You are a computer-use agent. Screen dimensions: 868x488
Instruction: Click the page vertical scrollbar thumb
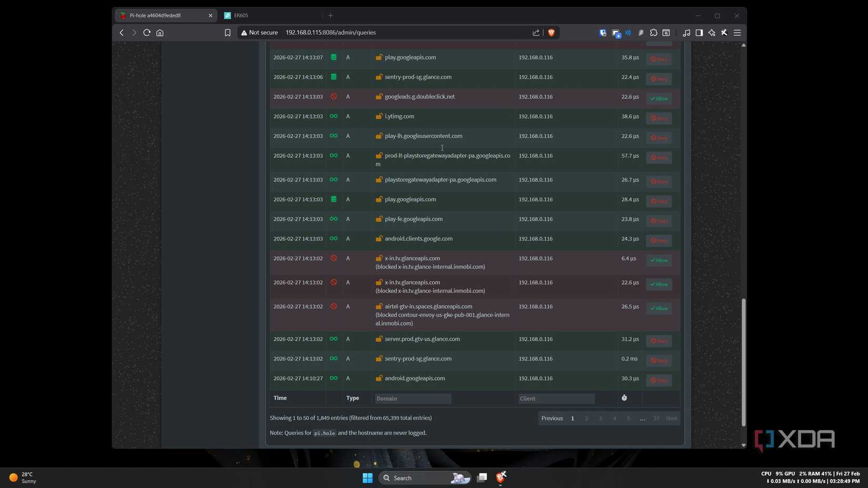(743, 362)
